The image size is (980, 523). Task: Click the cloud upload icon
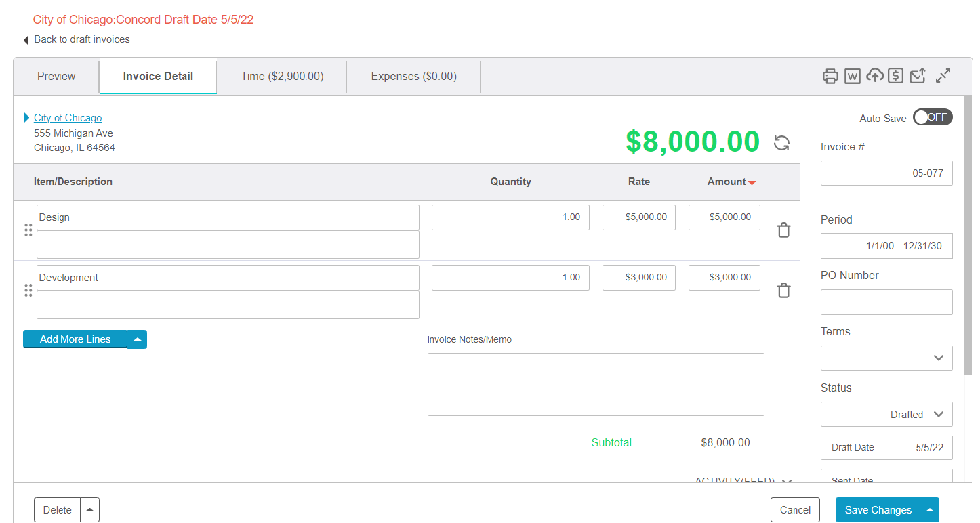(874, 76)
